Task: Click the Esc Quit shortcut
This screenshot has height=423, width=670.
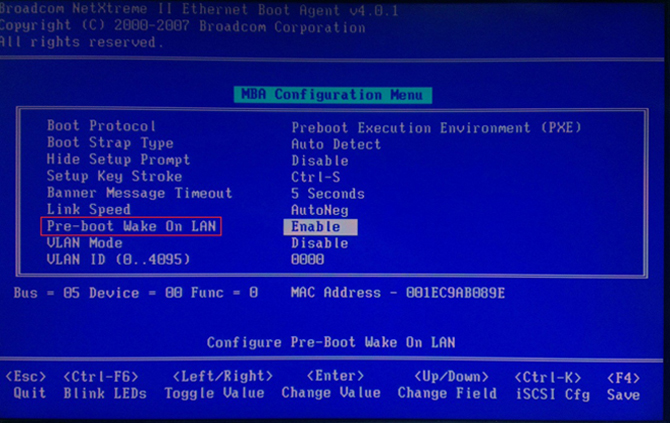Action: [x=26, y=385]
